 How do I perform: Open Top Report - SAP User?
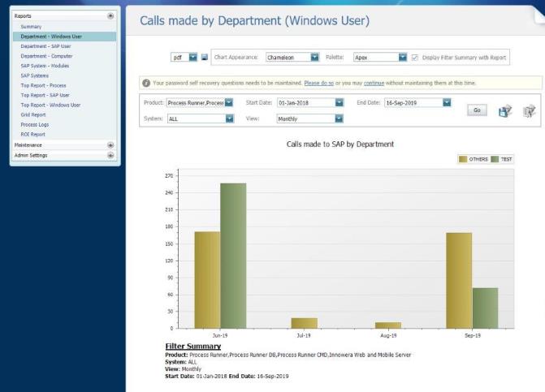coord(45,95)
